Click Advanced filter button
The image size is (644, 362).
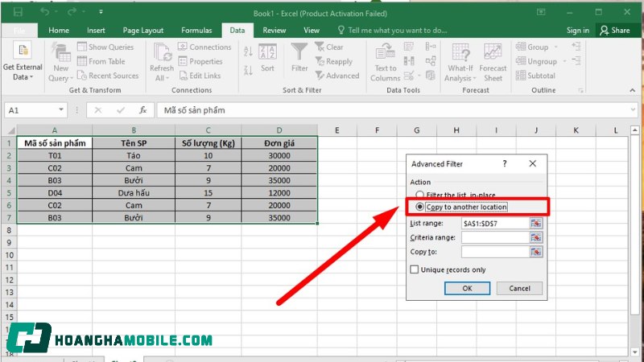pos(337,76)
